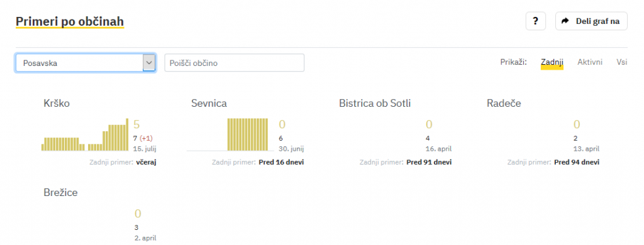Click Sevnica's Pred 16 dnevi text
The image size is (644, 245).
281,162
